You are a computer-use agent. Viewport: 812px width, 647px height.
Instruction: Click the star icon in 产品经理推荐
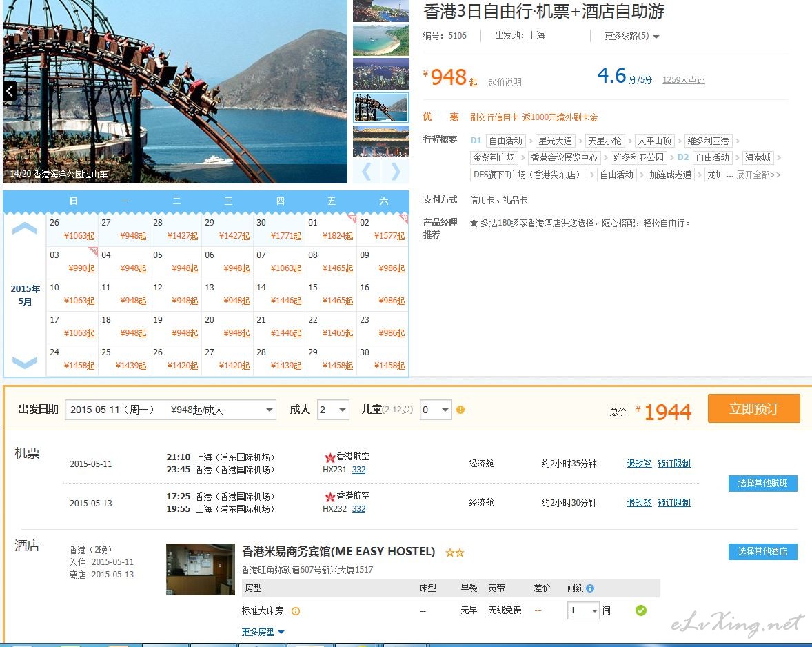(x=474, y=223)
